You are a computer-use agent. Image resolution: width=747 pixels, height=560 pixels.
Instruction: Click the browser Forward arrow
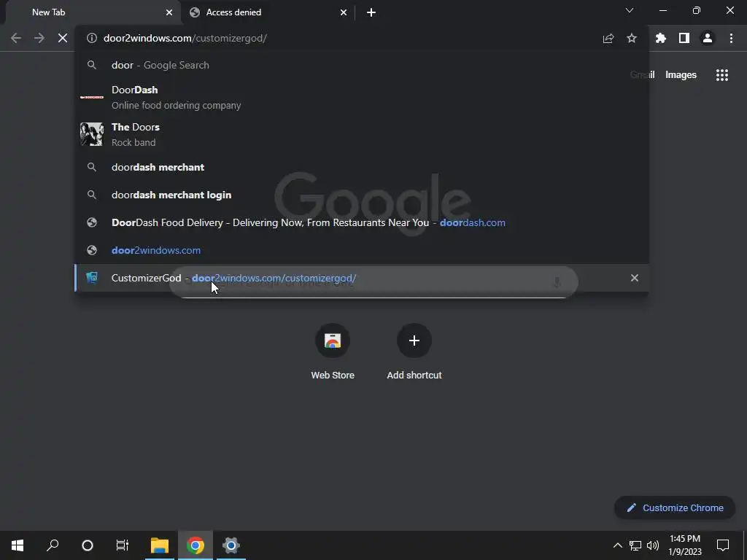[39, 38]
